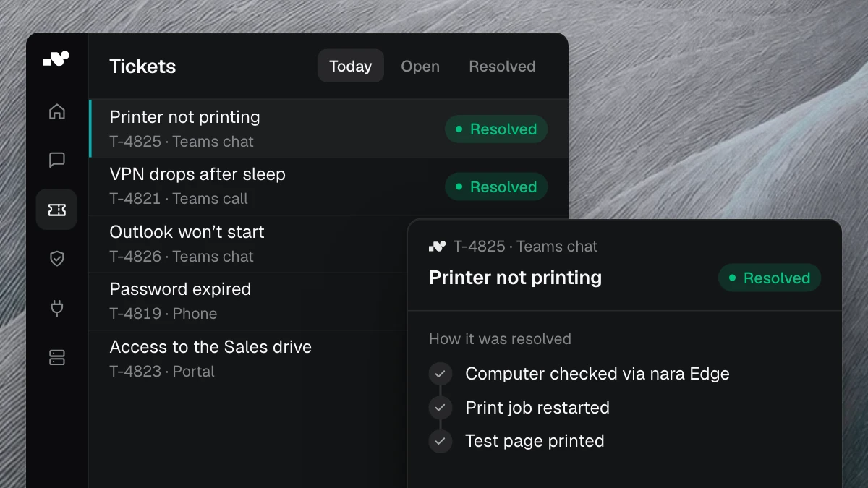The image size is (868, 488).
Task: Switch to the Resolved tab
Action: pos(502,66)
